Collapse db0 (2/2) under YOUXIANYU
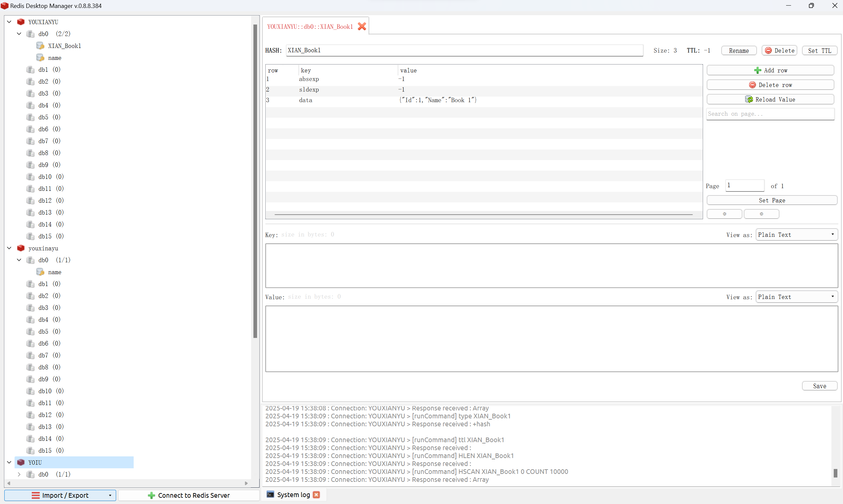This screenshot has width=843, height=504. tap(19, 34)
